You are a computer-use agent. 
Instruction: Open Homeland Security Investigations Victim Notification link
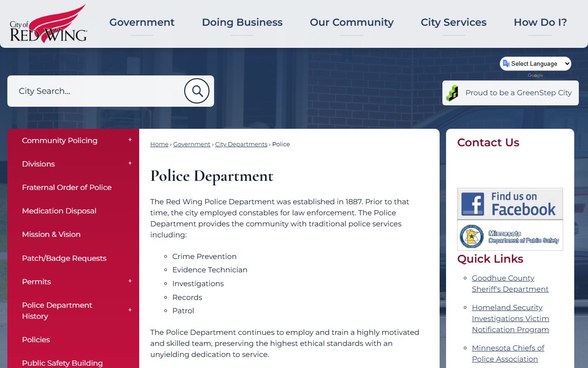pos(510,319)
